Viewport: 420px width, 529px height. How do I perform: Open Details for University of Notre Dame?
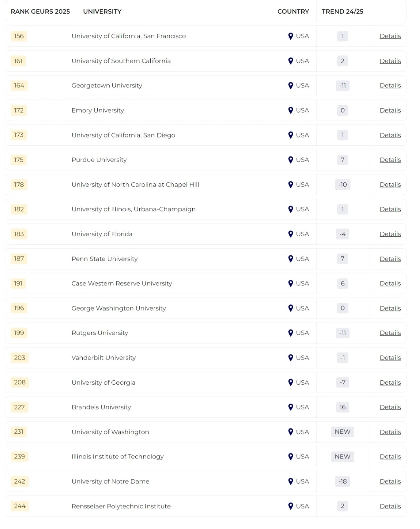[390, 481]
